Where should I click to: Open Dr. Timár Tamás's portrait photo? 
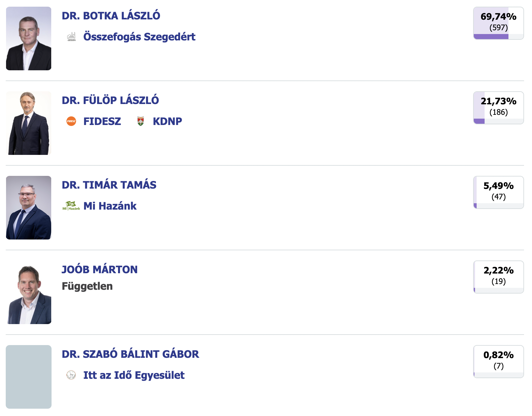[x=29, y=208]
